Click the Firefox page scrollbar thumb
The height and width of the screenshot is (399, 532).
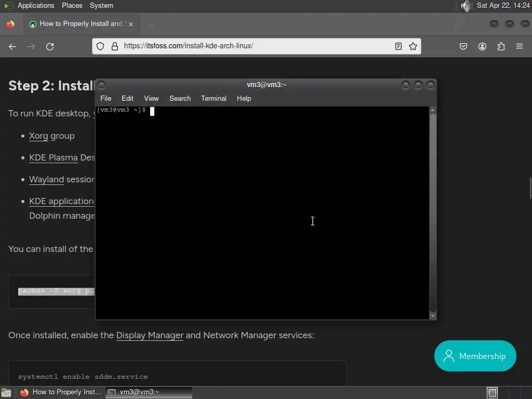pyautogui.click(x=530, y=188)
